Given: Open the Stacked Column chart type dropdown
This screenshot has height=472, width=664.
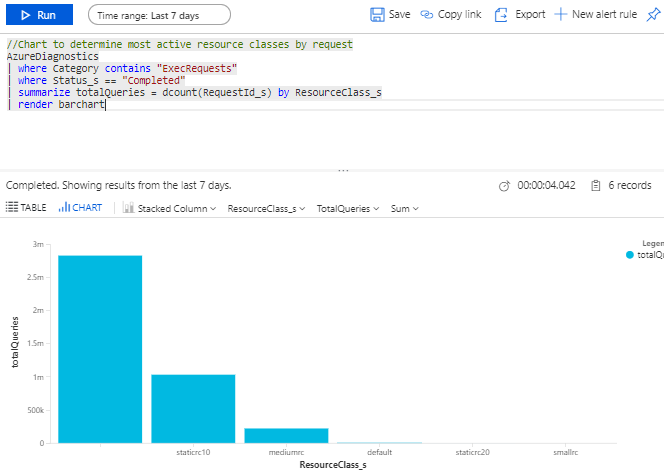Looking at the screenshot, I should pos(171,208).
